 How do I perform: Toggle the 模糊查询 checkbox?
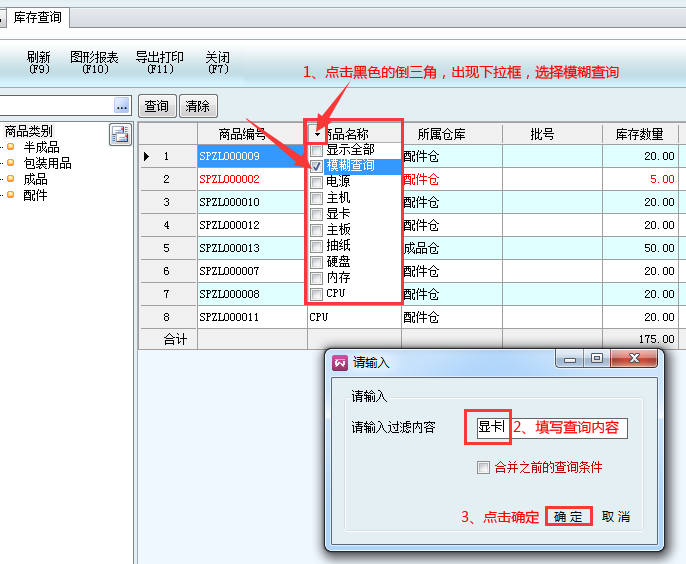(x=317, y=166)
